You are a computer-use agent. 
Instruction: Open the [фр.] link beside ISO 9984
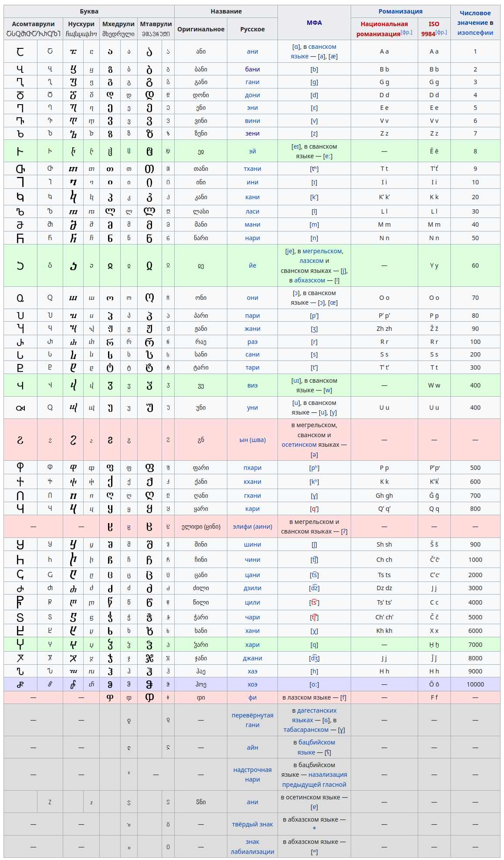(x=441, y=32)
